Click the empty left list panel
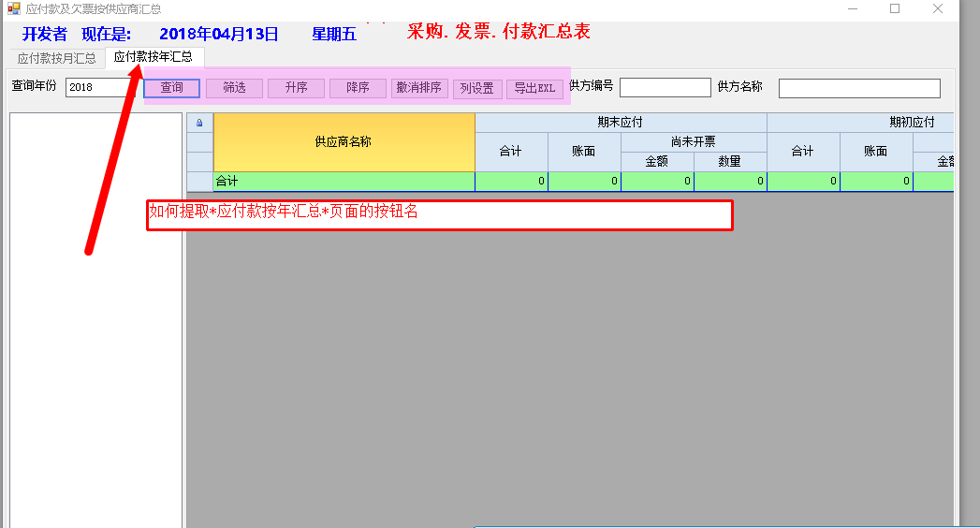The width and height of the screenshot is (980, 528). [x=96, y=320]
